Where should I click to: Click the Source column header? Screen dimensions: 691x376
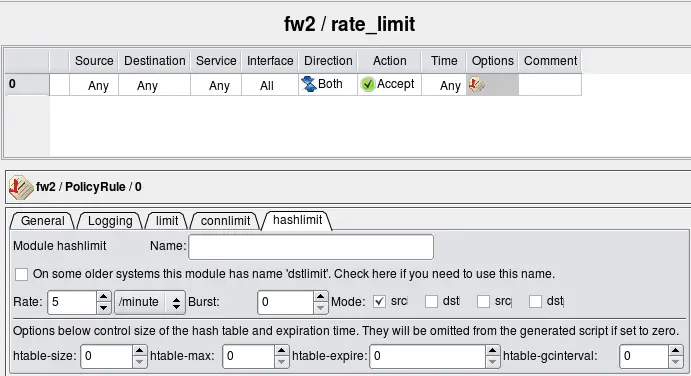click(94, 61)
